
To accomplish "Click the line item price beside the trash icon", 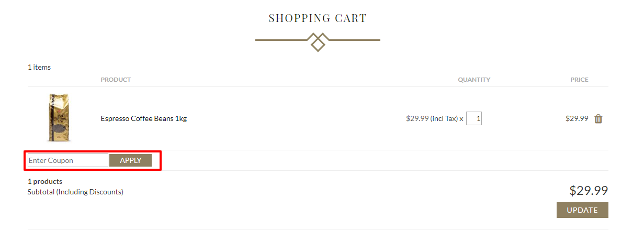I will coord(577,118).
